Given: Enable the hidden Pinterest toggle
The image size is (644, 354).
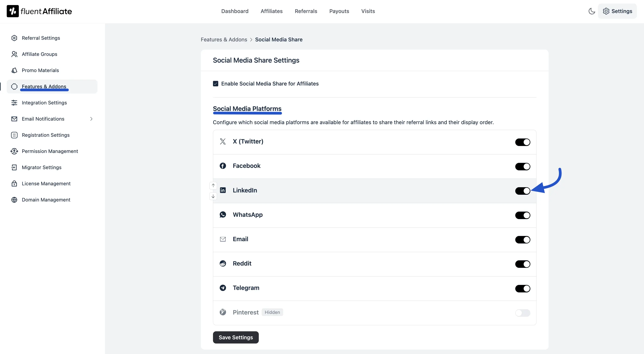Looking at the screenshot, I should tap(523, 313).
